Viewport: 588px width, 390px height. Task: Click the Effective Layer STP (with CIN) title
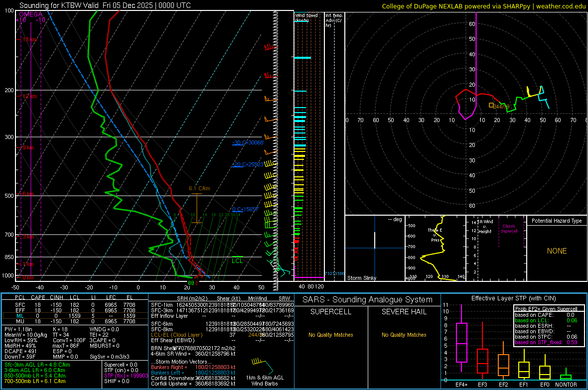click(x=513, y=298)
